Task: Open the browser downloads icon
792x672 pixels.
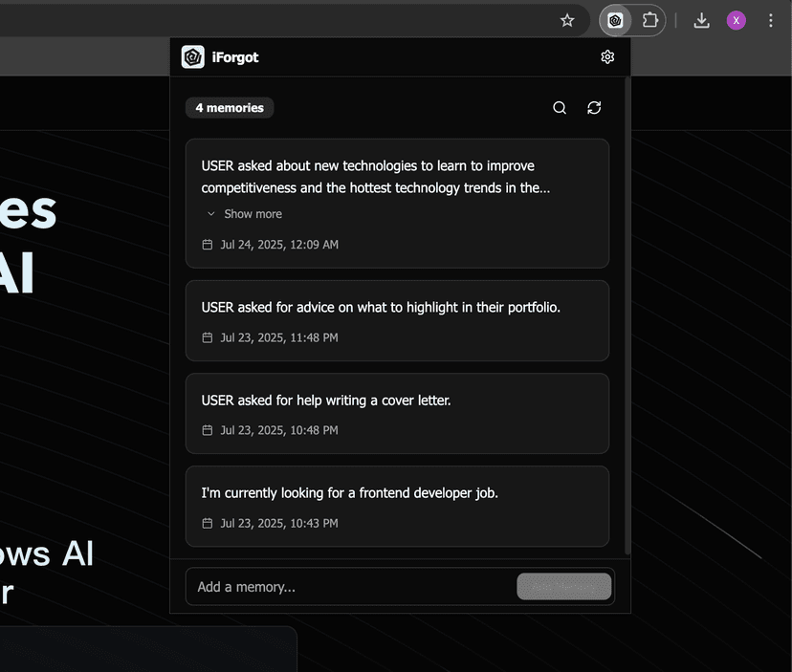Action: (x=701, y=20)
